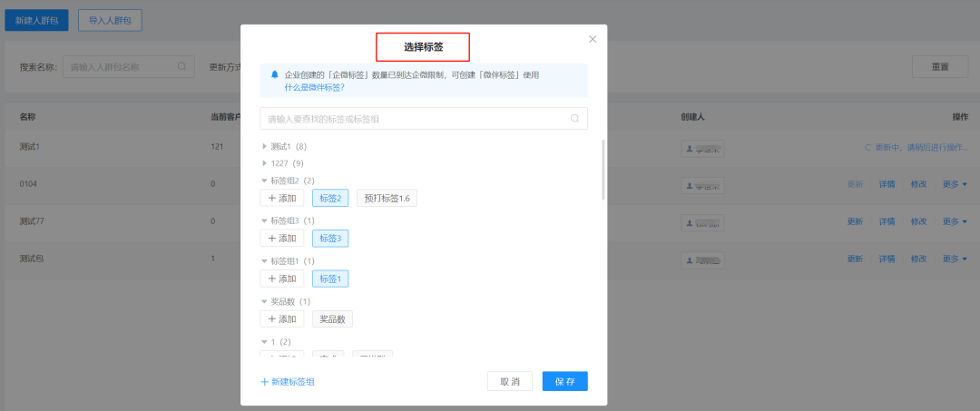Click the 测试77 name cell
This screenshot has height=411, width=980.
31,221
